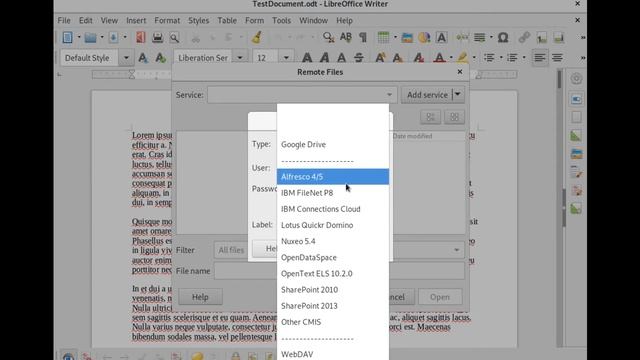Toggle Formatting Marks pilcrow
The height and width of the screenshot is (360, 640).
coord(362,38)
